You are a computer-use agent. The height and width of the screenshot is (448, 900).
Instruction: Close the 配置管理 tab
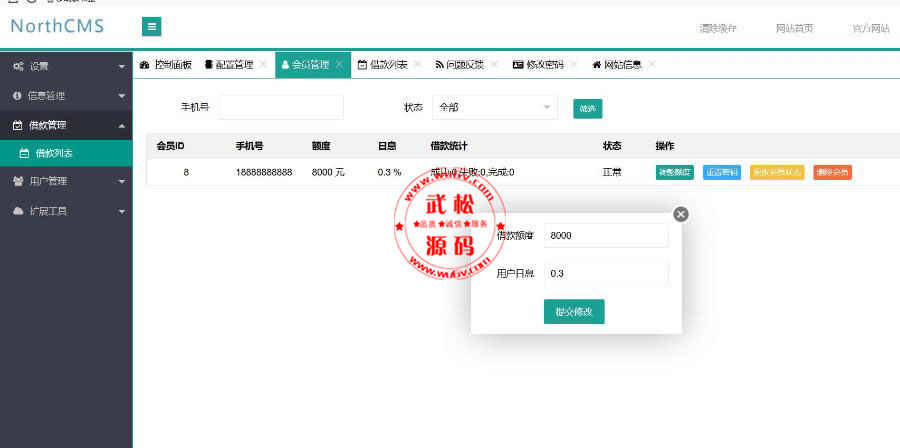coord(263,65)
